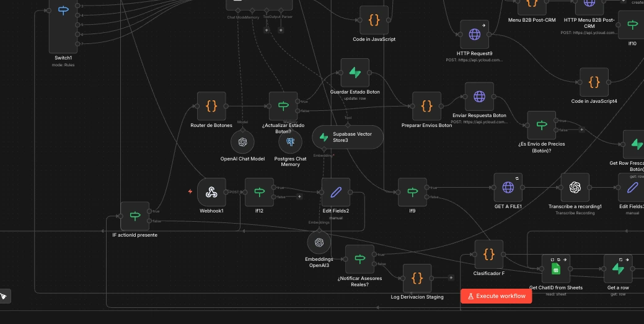The height and width of the screenshot is (324, 644).
Task: Click the Webhook1 lightning trigger indicator
Action: click(190, 191)
